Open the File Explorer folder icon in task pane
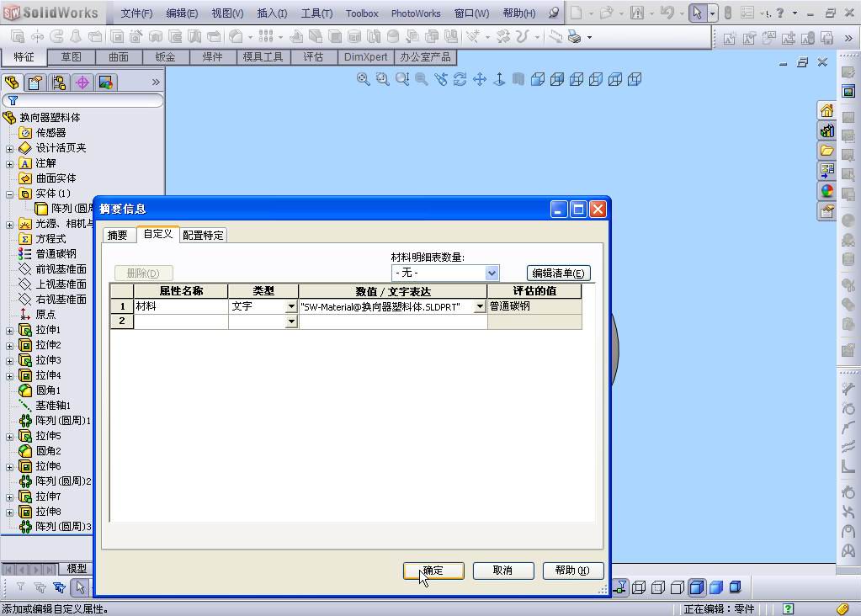861x616 pixels. click(x=827, y=151)
